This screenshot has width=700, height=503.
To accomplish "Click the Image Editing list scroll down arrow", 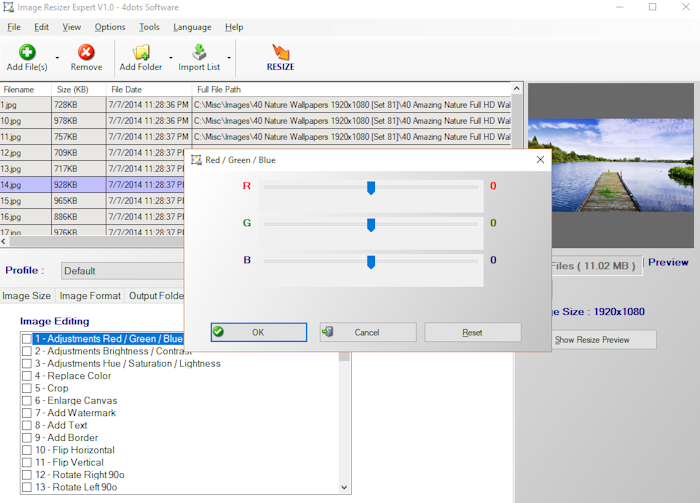I will (x=344, y=487).
